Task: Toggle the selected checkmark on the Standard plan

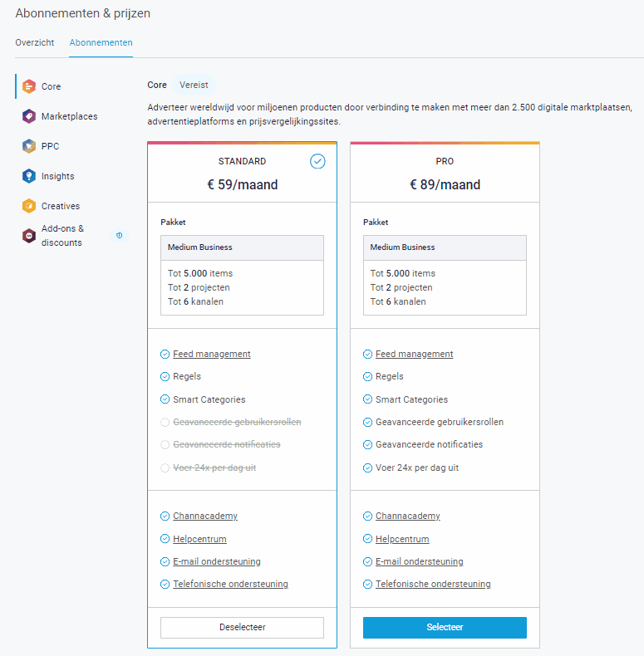Action: coord(317,161)
